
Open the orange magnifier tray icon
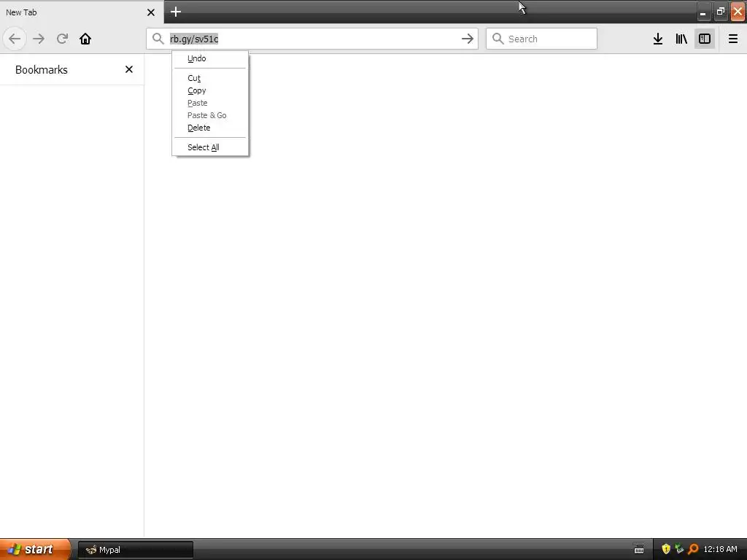(693, 549)
